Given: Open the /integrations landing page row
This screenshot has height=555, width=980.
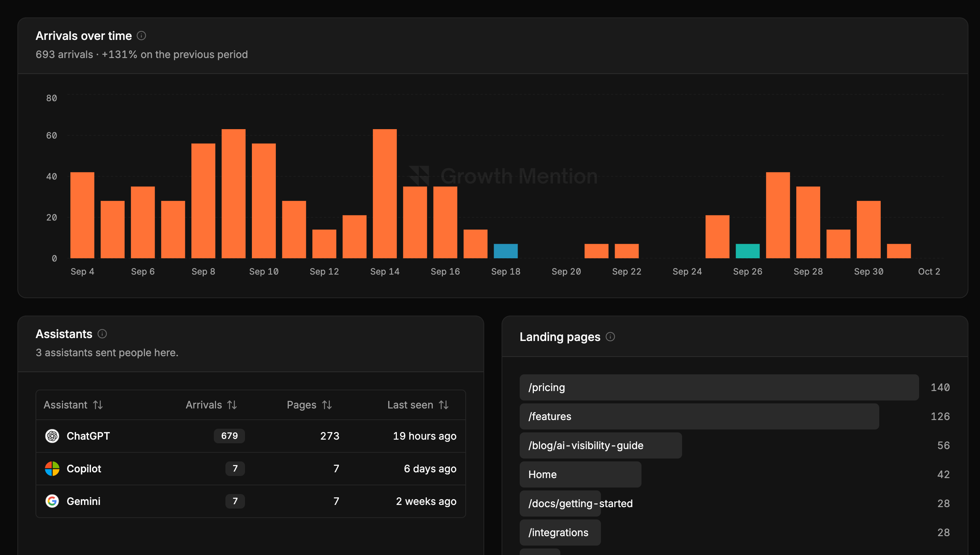Looking at the screenshot, I should tap(735, 532).
